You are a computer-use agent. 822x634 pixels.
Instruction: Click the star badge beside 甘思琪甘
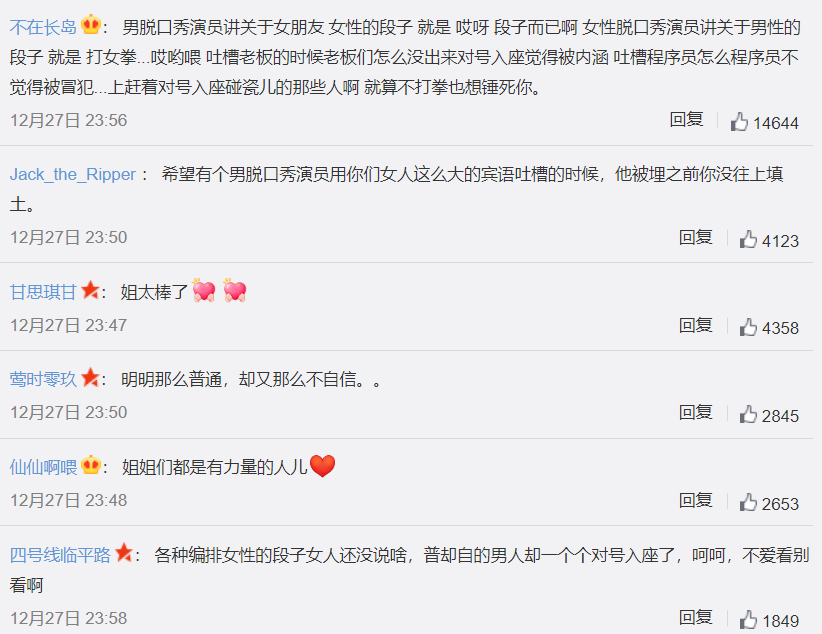pyautogui.click(x=91, y=289)
